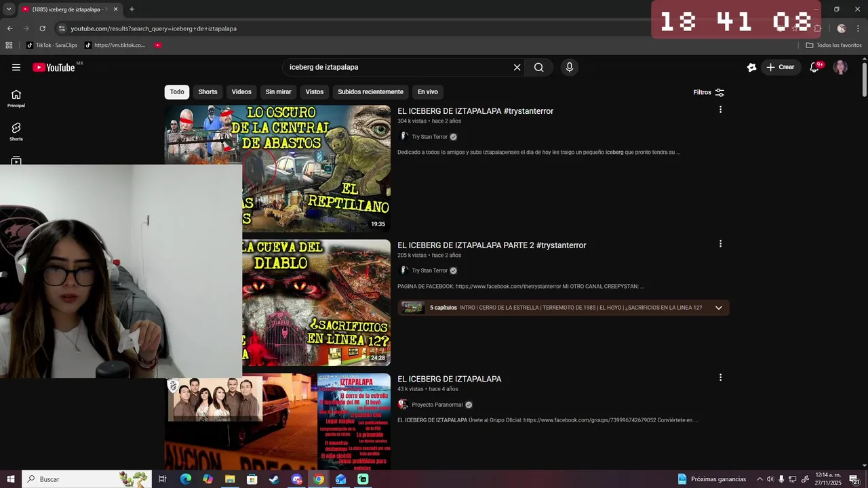The height and width of the screenshot is (488, 868).
Task: Click the Windows taskbar Buscar box
Action: [86, 479]
